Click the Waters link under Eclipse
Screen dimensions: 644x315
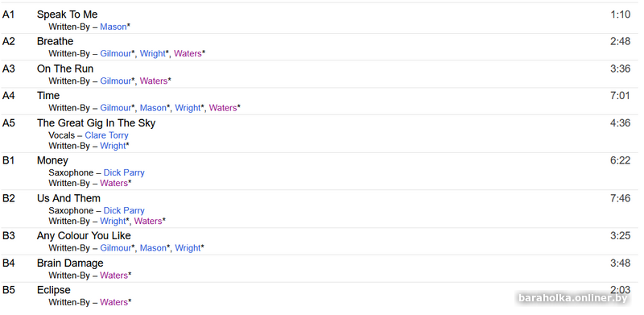[114, 303]
